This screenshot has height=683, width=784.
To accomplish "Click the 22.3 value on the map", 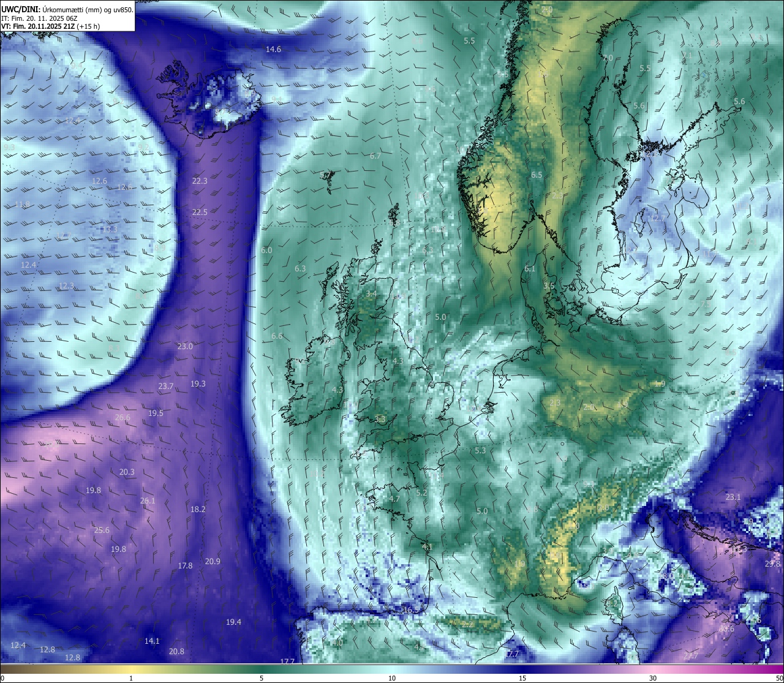I will 200,181.
